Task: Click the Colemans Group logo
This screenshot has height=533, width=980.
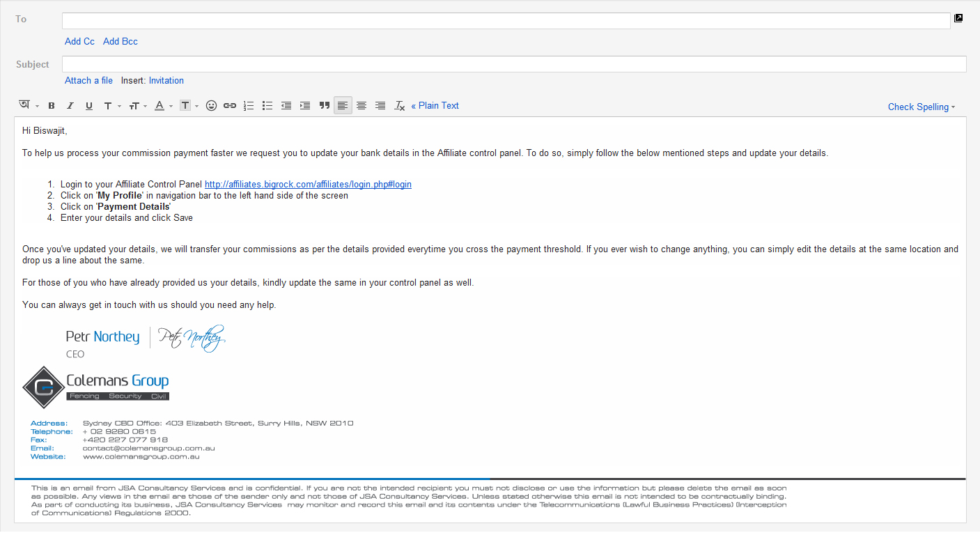Action: click(96, 387)
